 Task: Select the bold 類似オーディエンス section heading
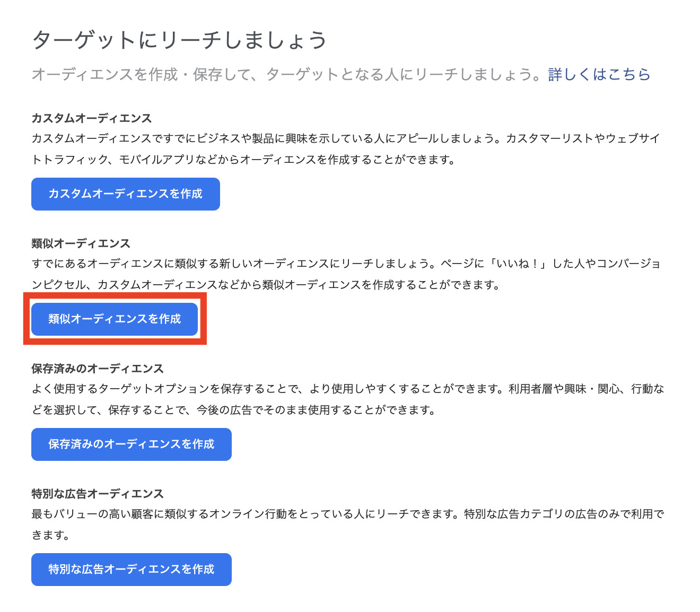coord(81,243)
